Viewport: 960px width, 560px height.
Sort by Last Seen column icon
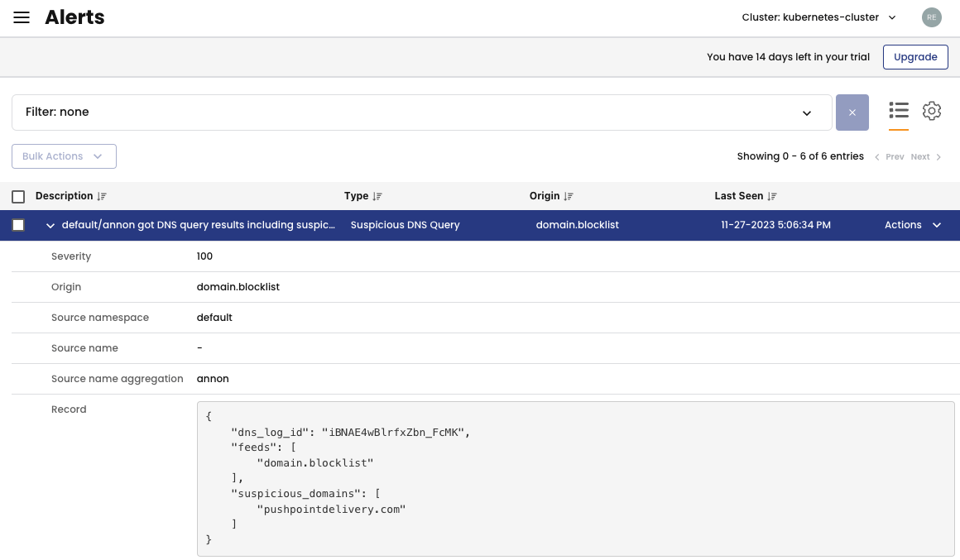(771, 197)
